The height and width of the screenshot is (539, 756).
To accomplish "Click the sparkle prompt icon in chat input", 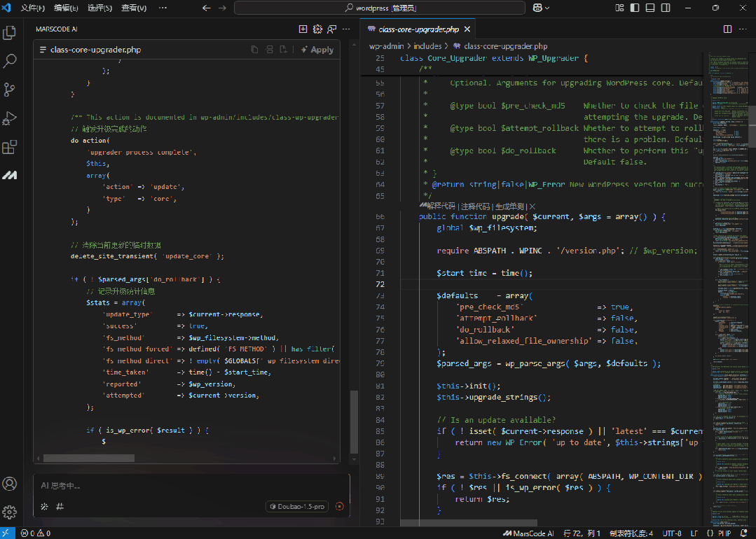I will pos(44,506).
